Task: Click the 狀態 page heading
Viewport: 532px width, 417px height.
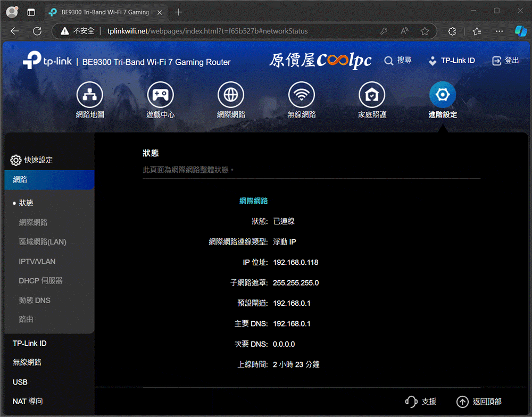Action: click(151, 153)
